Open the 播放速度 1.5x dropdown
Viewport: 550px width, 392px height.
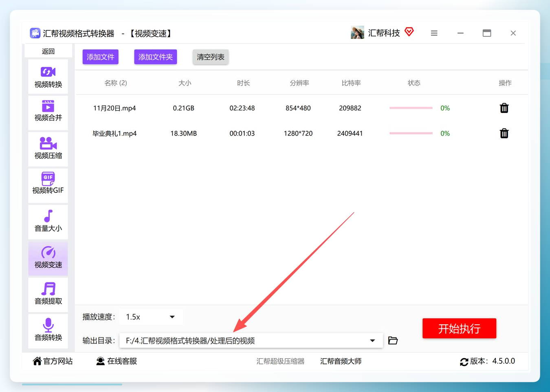point(151,317)
